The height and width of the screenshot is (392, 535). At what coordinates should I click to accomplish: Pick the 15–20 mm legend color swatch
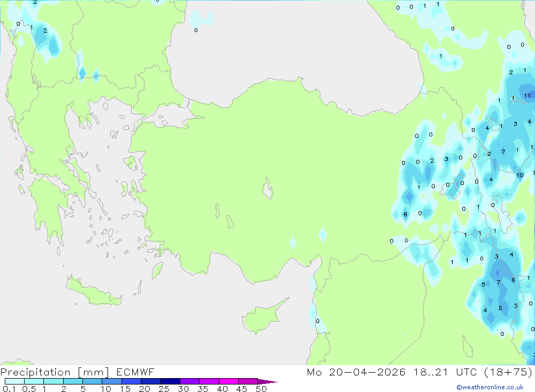(132, 381)
